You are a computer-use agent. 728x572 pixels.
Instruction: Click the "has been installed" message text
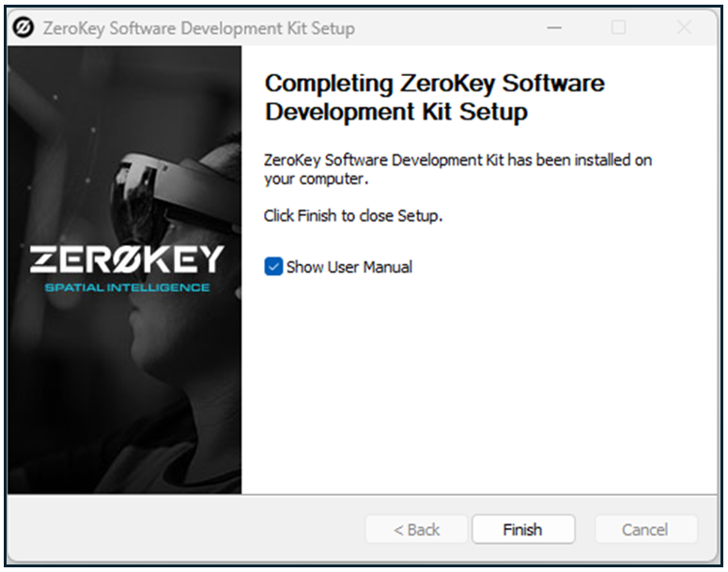(x=457, y=169)
